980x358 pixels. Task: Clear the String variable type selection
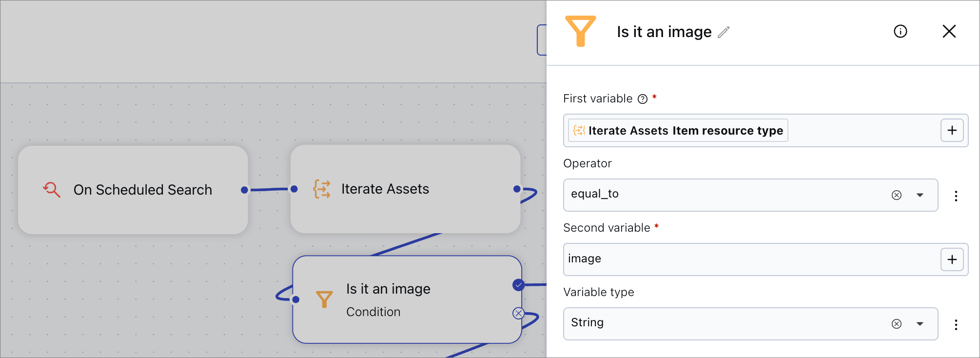coord(896,324)
